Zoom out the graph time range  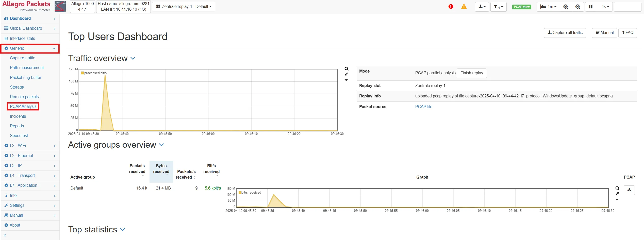point(578,7)
